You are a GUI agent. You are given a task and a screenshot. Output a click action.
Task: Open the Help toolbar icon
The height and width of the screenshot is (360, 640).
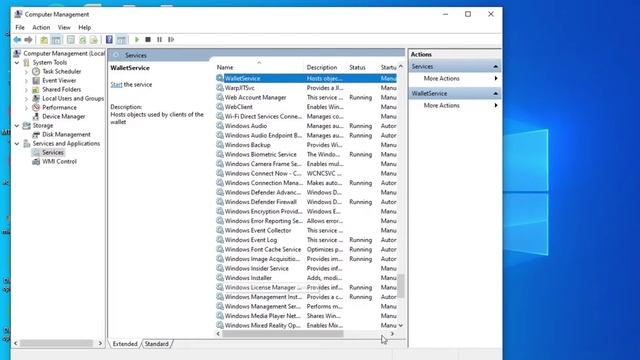(109, 40)
